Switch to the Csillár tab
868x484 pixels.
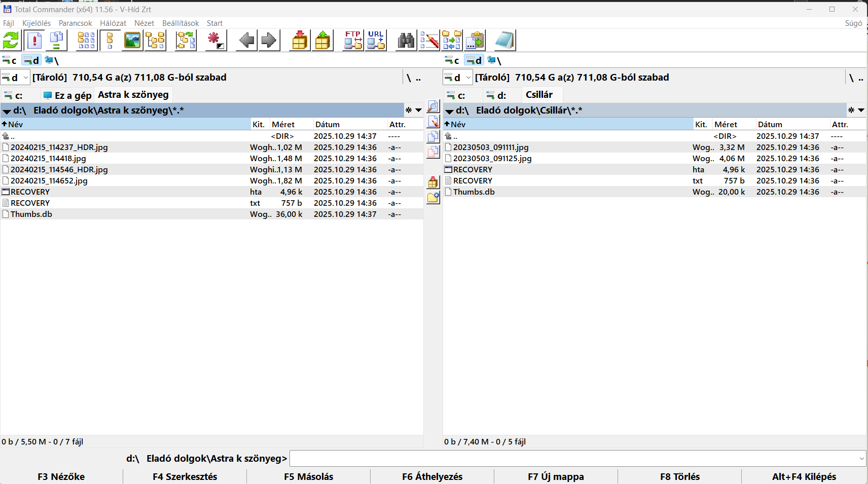pos(539,95)
